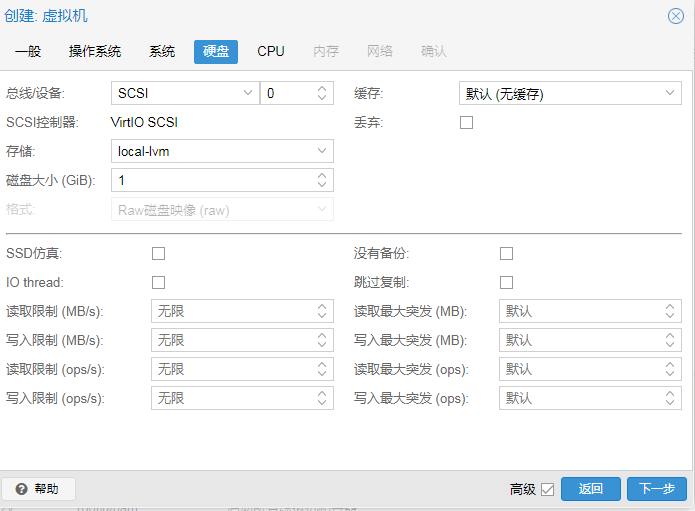Screen dimensions: 695x511
Task: Enable the 丢弃 discard checkbox
Action: (466, 123)
